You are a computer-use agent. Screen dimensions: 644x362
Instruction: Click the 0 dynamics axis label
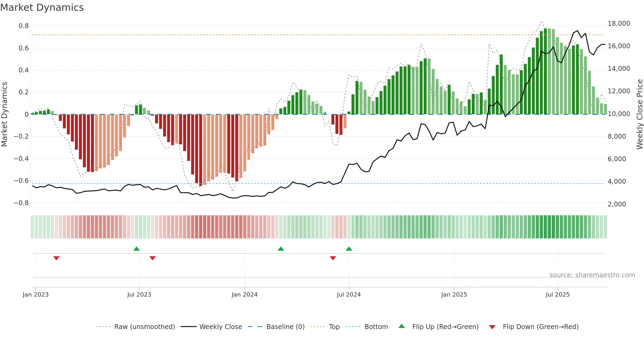[27, 114]
